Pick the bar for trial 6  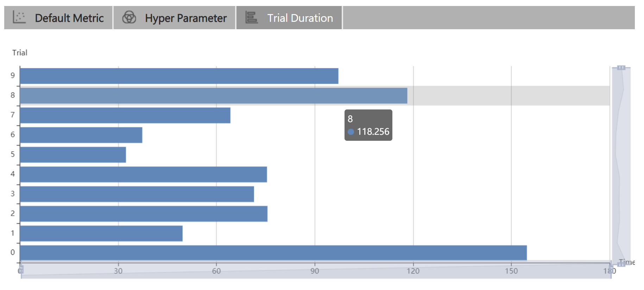click(x=81, y=135)
